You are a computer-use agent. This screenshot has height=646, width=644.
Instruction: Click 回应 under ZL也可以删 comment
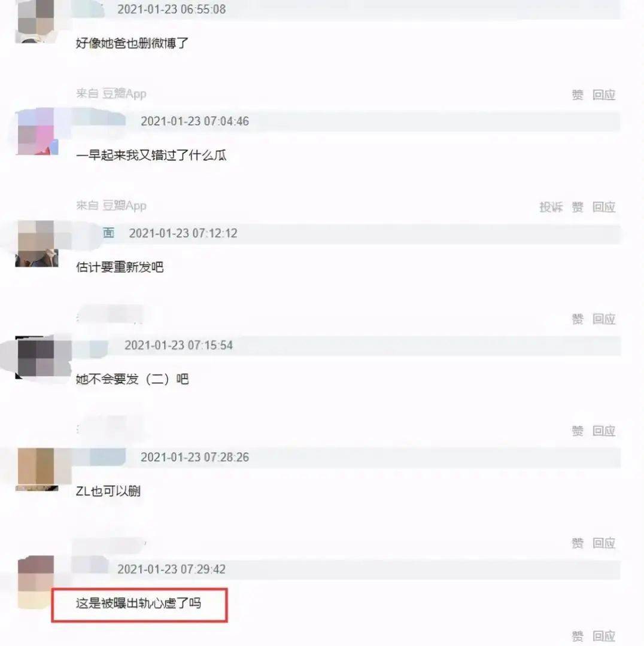[603, 543]
